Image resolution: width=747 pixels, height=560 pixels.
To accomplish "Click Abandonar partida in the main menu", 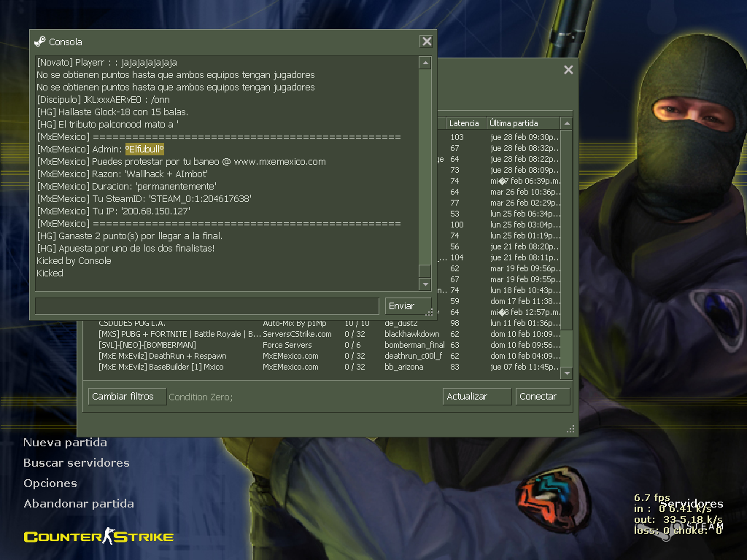I will click(x=79, y=504).
